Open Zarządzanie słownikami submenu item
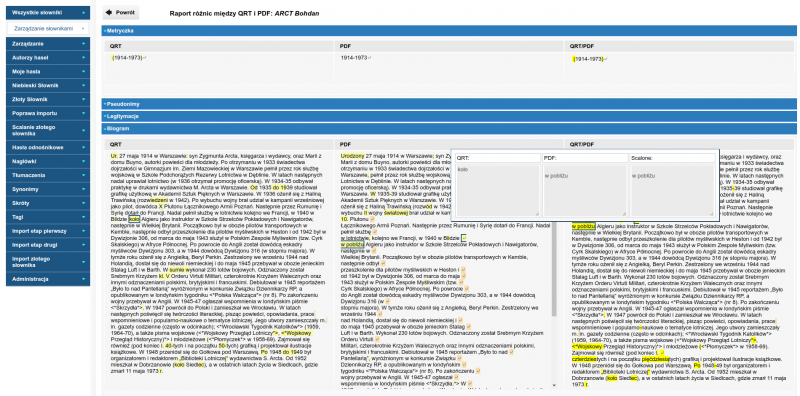This screenshot has height=396, width=800. (x=48, y=29)
